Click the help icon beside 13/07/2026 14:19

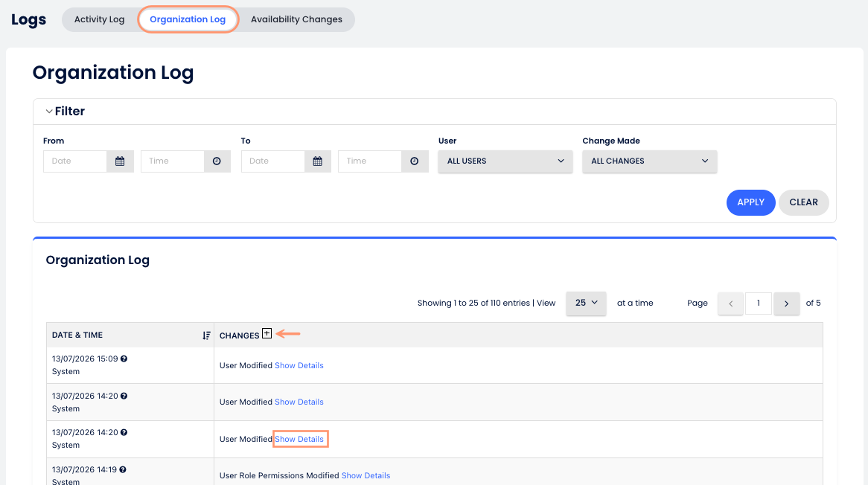point(123,469)
